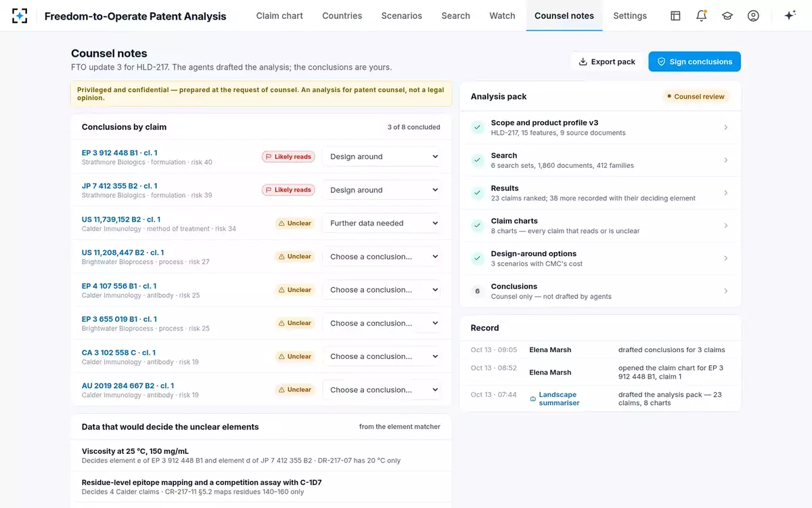
Task: Choose a conclusion for EP 4 107 556 B1
Action: 382,290
